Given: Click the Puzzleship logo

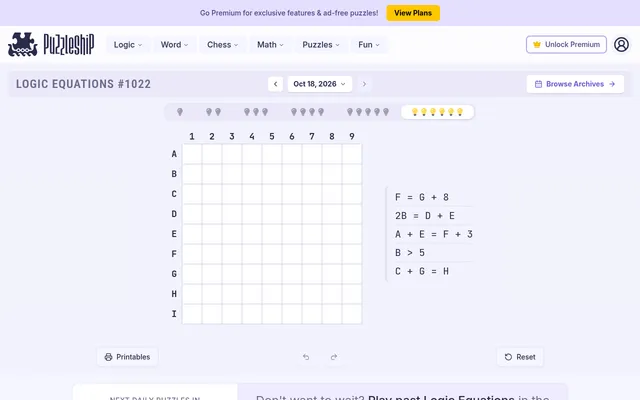Looking at the screenshot, I should click(51, 44).
